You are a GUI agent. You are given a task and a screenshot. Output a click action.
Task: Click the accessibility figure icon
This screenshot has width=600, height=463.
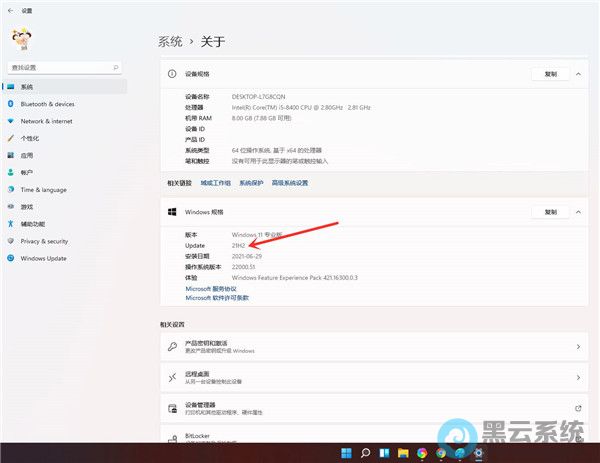[11, 224]
